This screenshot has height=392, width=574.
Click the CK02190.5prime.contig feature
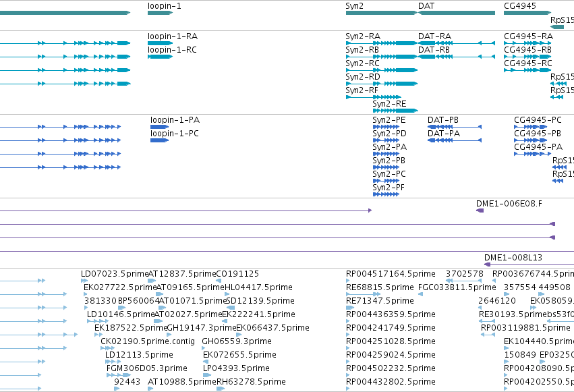pos(108,348)
